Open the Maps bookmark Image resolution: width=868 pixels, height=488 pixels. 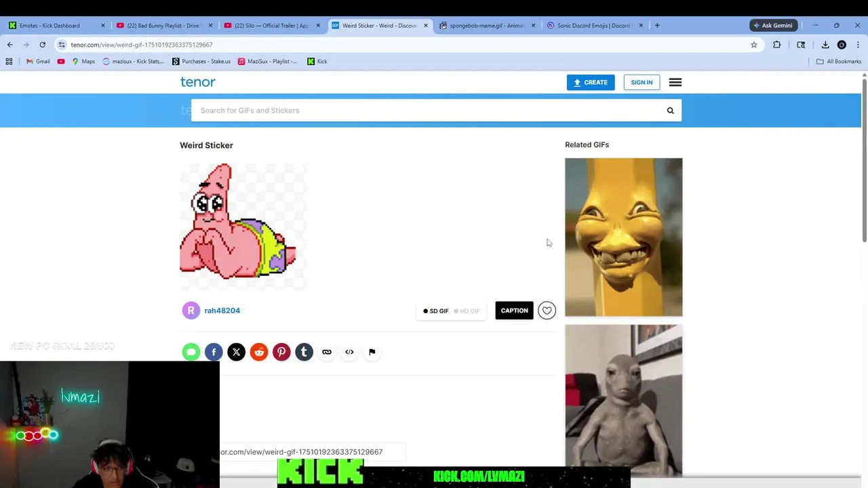(83, 61)
